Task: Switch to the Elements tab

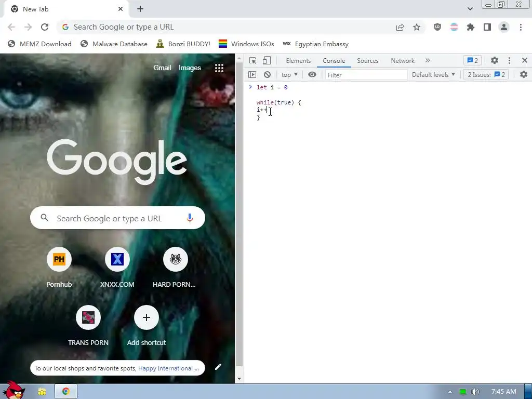Action: pyautogui.click(x=298, y=60)
